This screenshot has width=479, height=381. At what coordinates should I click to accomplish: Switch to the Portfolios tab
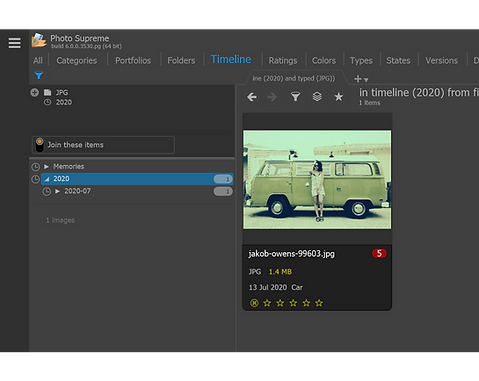click(133, 60)
